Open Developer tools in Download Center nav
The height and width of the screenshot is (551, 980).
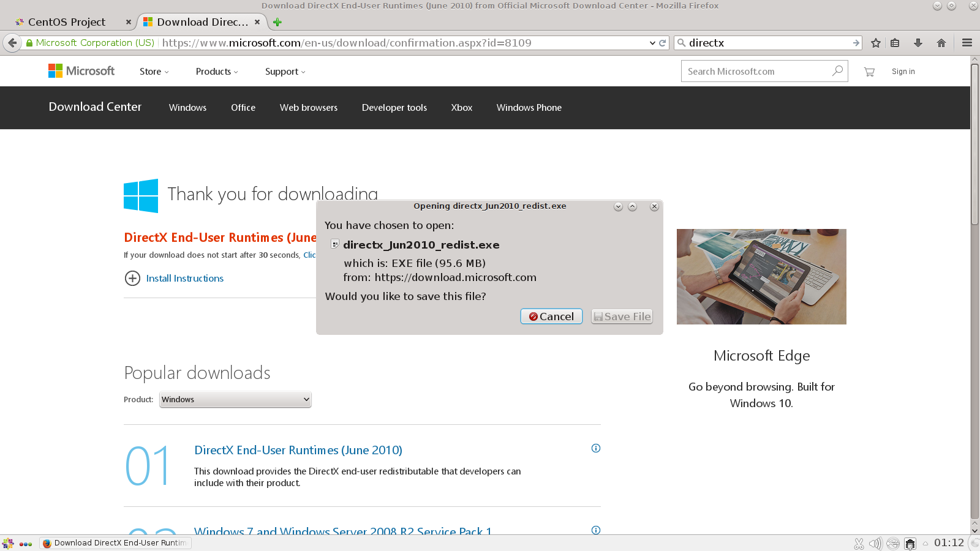pos(394,108)
